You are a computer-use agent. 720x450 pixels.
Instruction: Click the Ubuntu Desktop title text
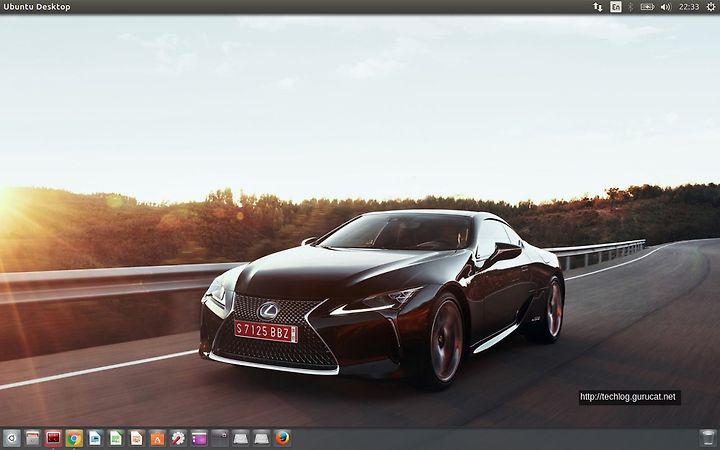click(37, 7)
